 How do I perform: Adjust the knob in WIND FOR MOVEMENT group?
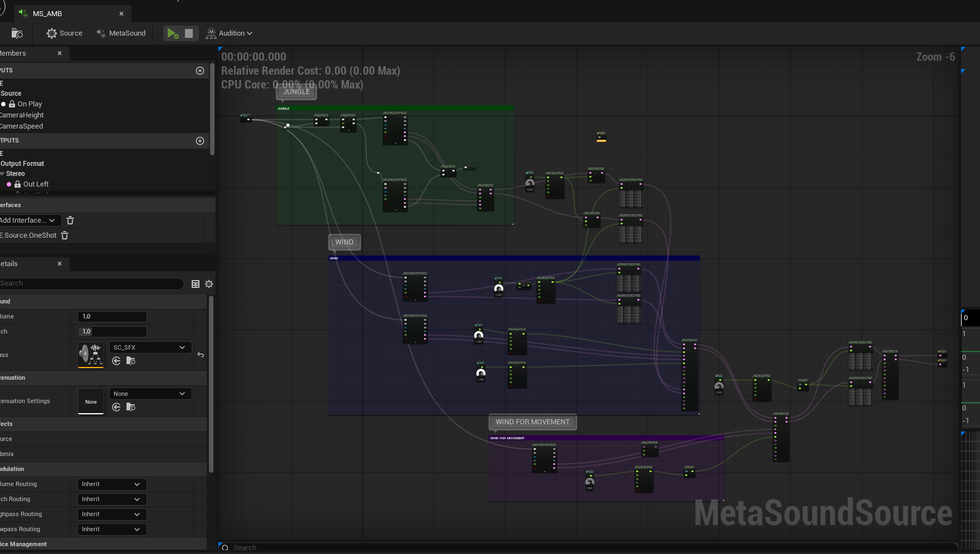click(x=589, y=481)
